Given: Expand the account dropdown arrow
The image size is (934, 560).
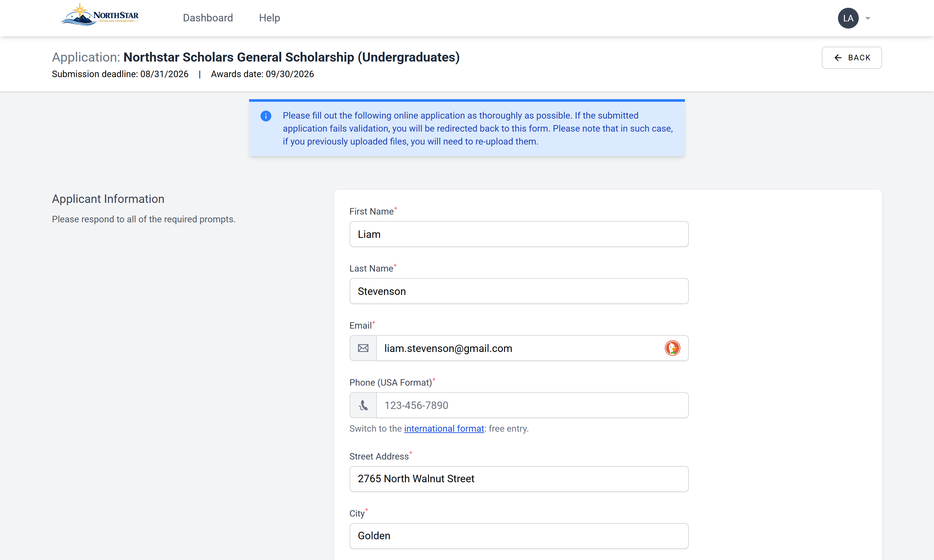Looking at the screenshot, I should click(x=868, y=18).
